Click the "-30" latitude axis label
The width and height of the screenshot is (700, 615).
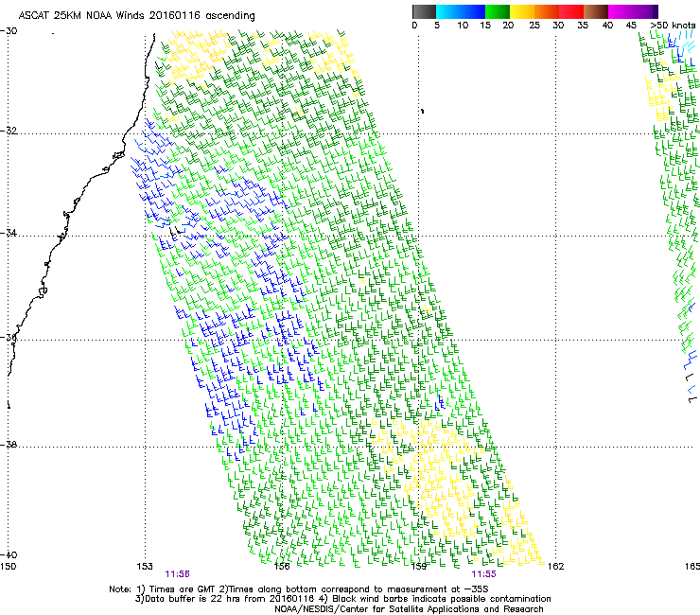point(9,31)
